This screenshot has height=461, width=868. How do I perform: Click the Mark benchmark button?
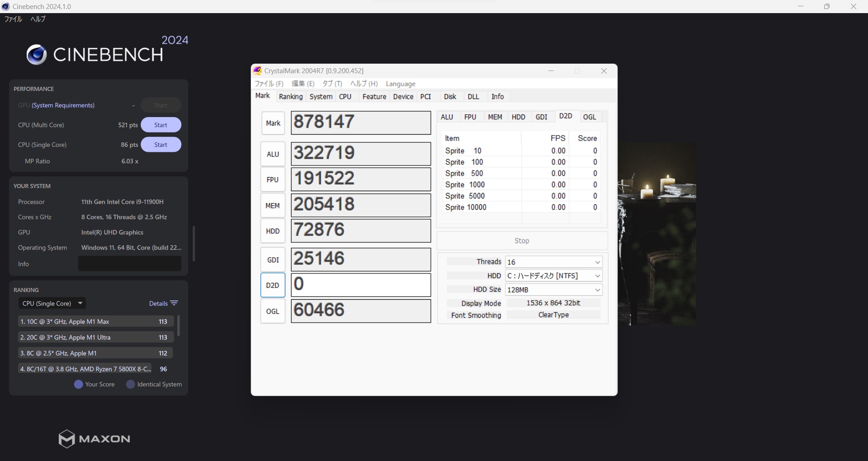click(273, 123)
